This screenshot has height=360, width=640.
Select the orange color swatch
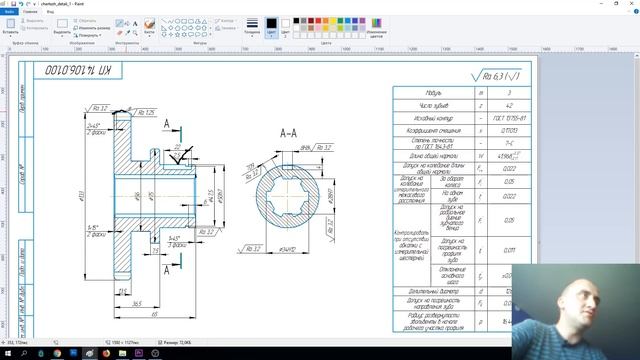tap(326, 20)
